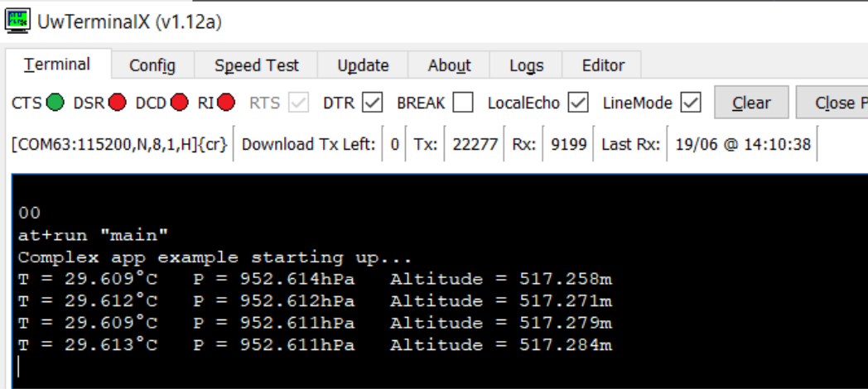Image resolution: width=868 pixels, height=389 pixels.
Task: Select the Update tab
Action: [x=363, y=65]
